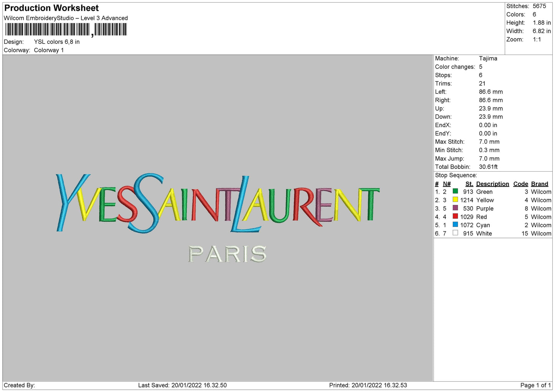Viewport: 555px width, 392px height.
Task: Click the Max Stitch value 7.0 mm
Action: tap(489, 142)
